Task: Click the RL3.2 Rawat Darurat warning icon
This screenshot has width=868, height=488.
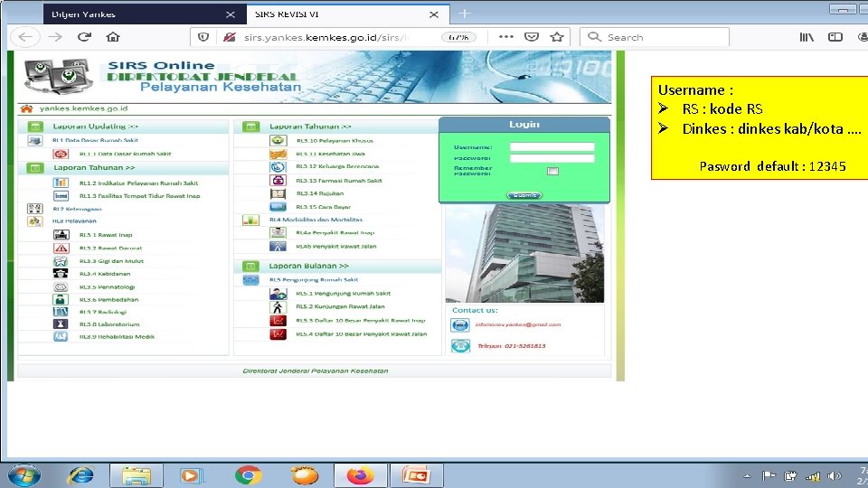Action: tap(61, 248)
